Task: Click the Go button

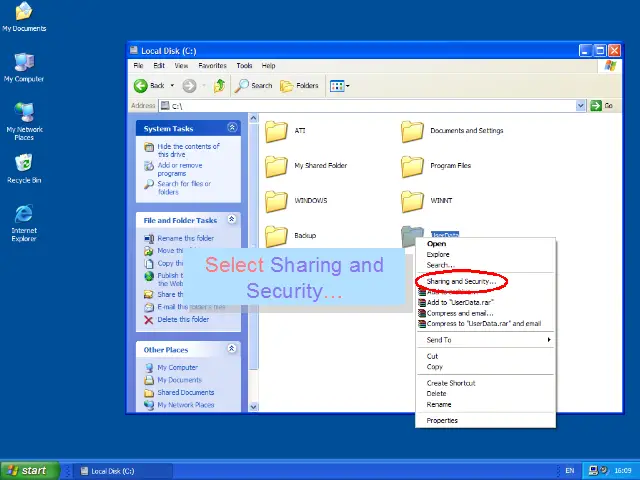Action: (601, 106)
